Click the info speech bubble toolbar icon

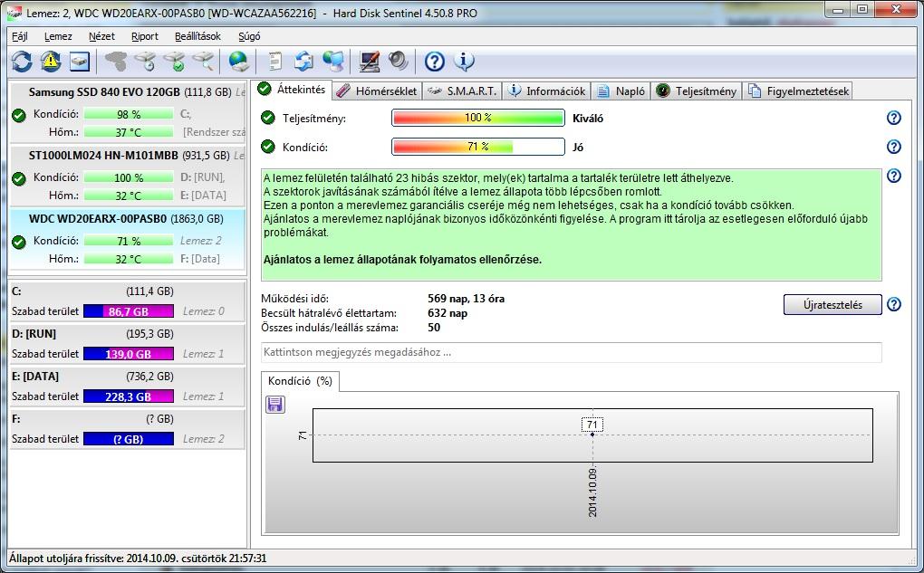point(464,62)
